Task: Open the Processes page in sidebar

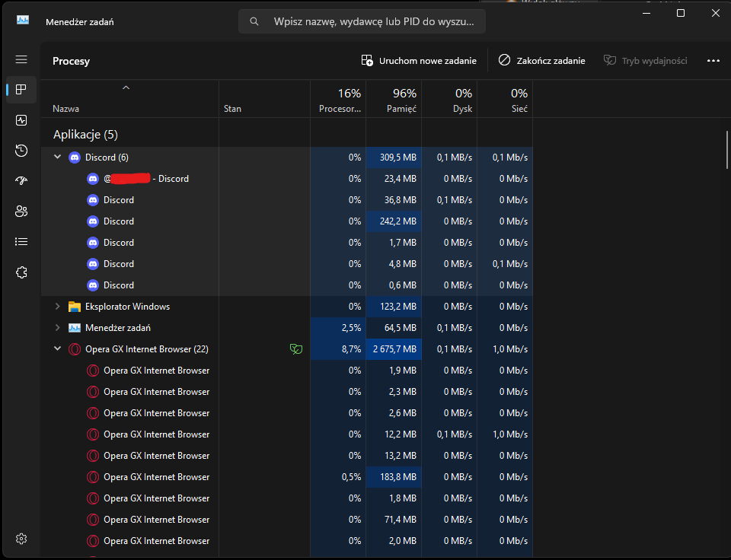Action: (x=21, y=90)
